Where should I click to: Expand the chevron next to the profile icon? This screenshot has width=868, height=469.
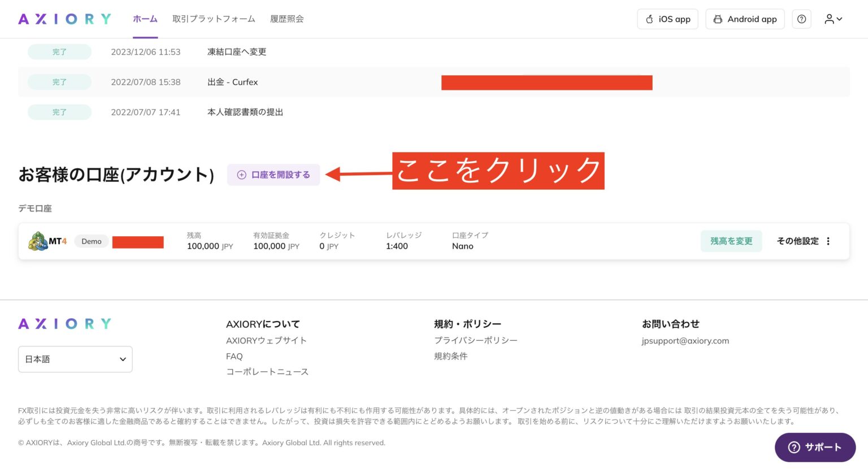tap(840, 19)
